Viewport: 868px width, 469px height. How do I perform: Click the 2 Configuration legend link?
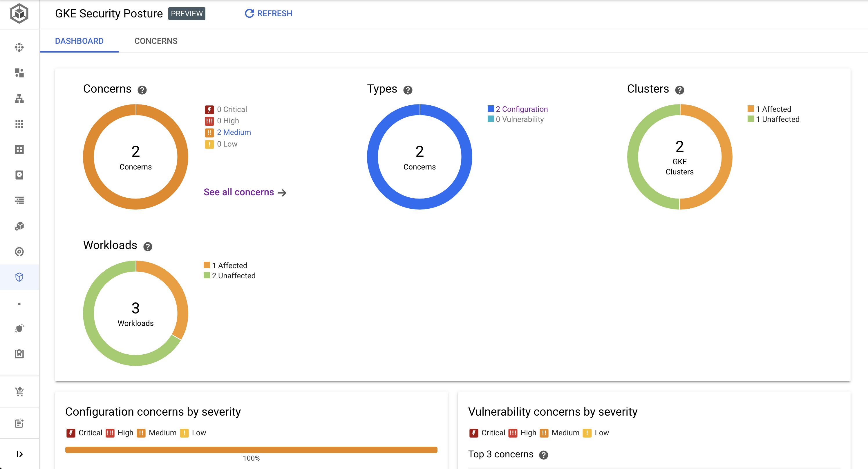[521, 109]
